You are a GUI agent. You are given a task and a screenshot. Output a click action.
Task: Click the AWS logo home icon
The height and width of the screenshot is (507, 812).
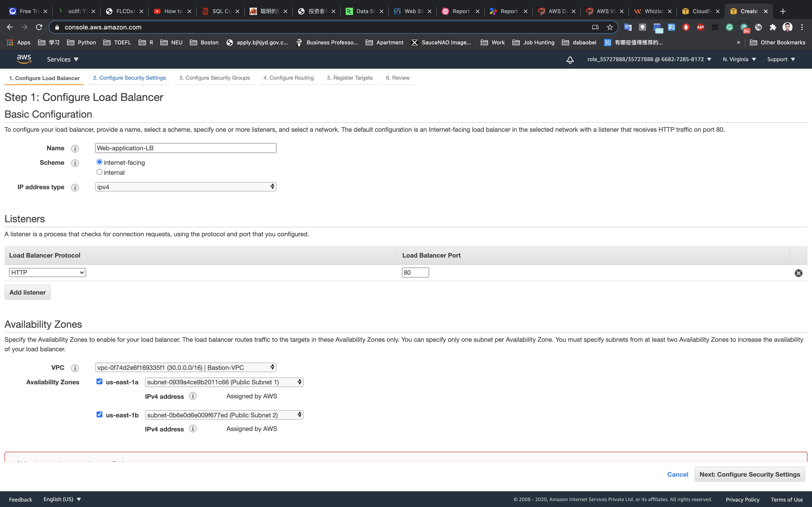24,59
